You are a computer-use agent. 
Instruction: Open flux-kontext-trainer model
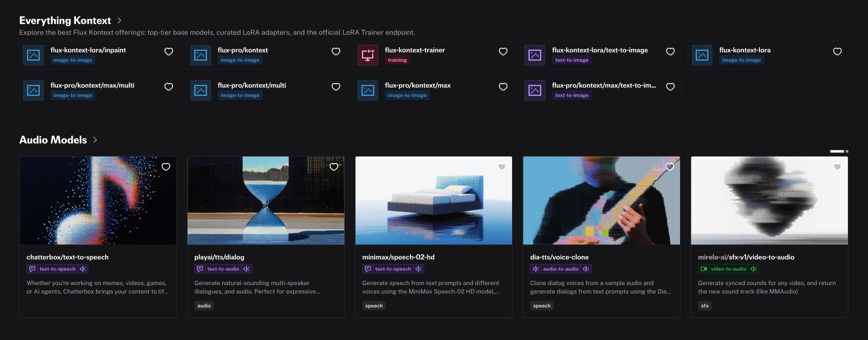point(415,50)
